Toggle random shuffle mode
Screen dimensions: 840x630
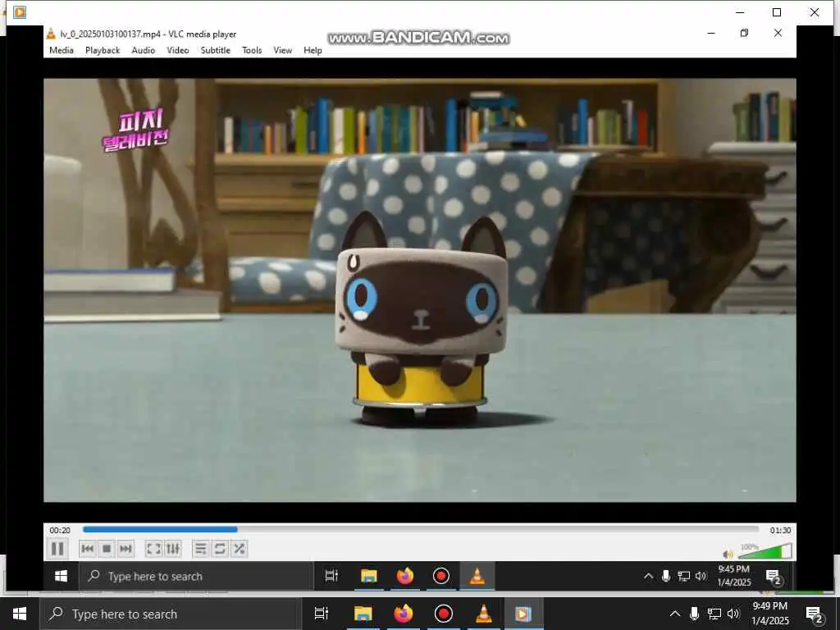click(x=239, y=549)
